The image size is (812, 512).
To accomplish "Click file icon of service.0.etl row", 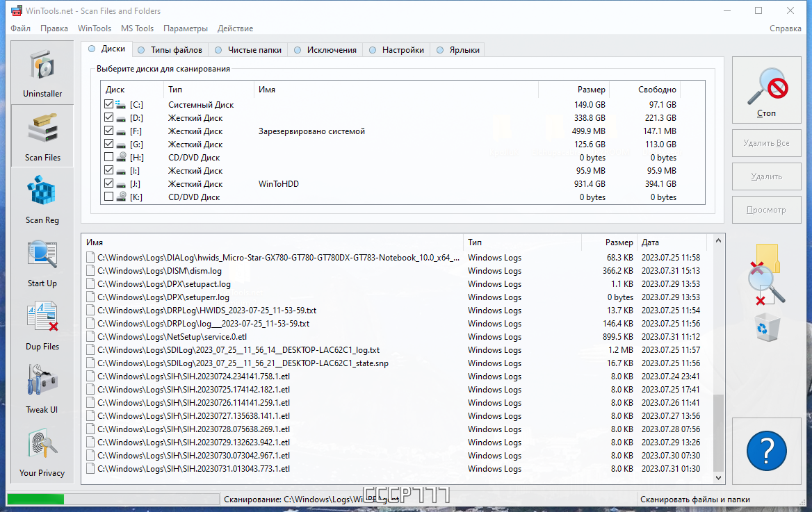I will tap(90, 336).
